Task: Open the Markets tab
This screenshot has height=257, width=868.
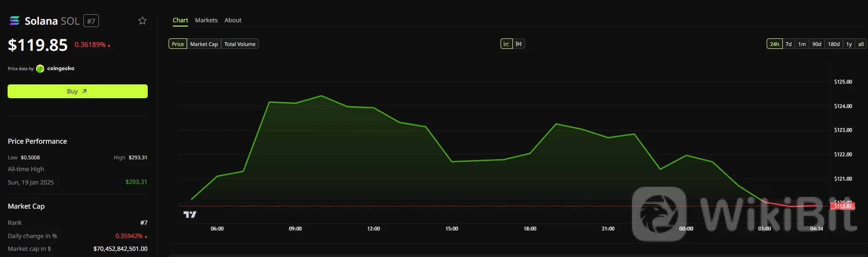Action: tap(206, 20)
